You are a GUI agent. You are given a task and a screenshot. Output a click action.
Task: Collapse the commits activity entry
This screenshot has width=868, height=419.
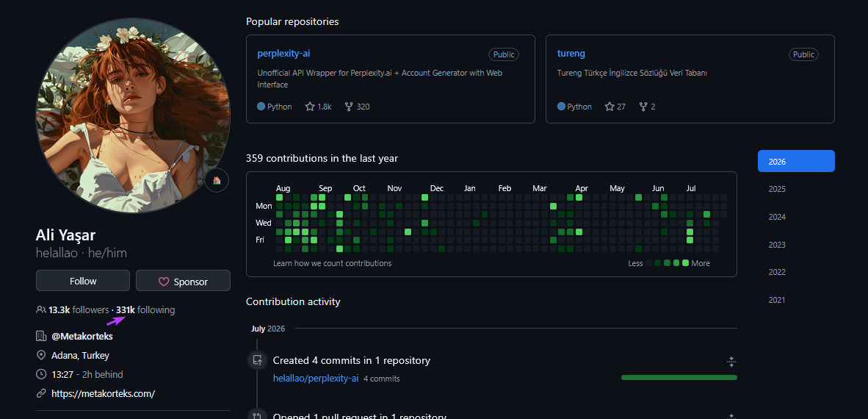coord(731,362)
